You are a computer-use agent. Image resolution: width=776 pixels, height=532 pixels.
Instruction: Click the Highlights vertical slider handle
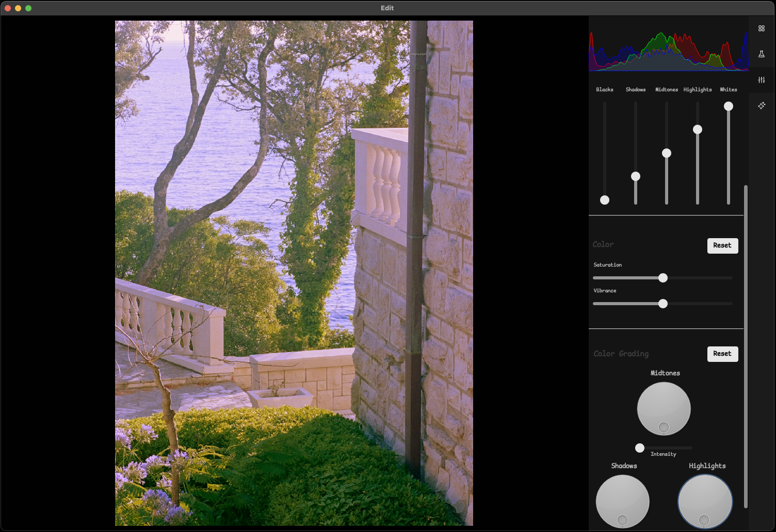point(698,129)
